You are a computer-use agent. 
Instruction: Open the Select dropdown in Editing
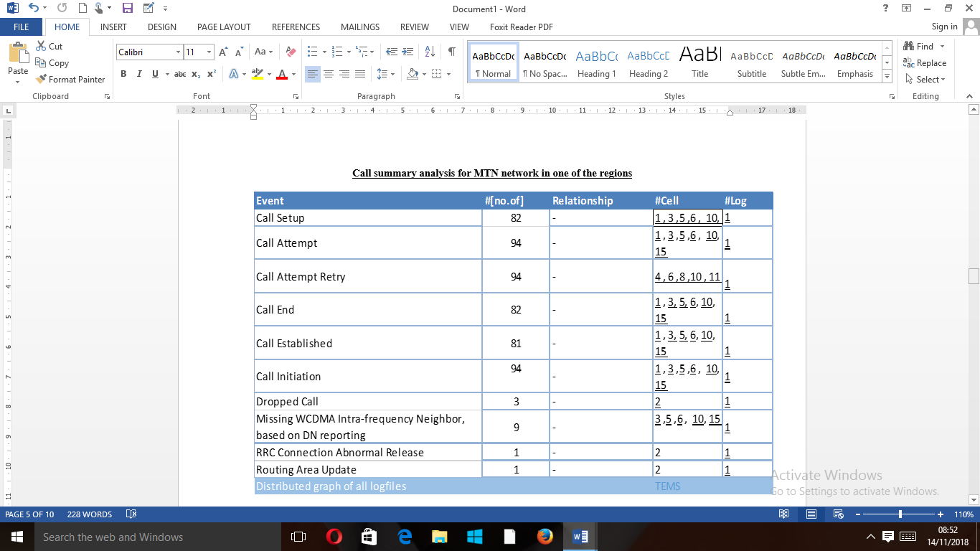tap(925, 79)
